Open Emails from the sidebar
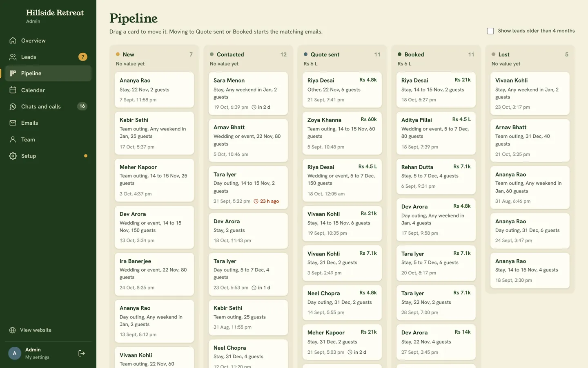 (x=48, y=123)
